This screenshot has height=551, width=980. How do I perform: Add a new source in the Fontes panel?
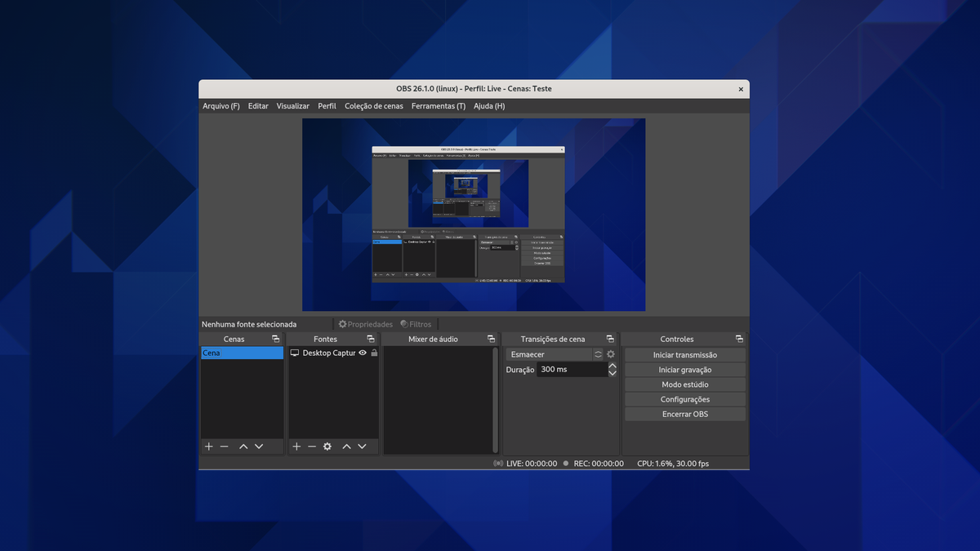point(296,447)
